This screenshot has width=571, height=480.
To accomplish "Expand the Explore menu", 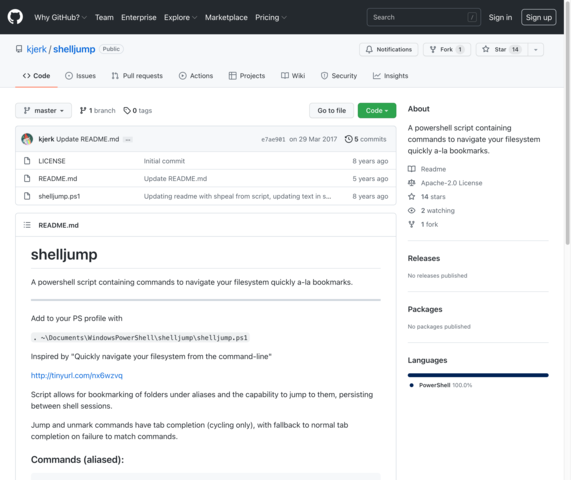I will point(180,17).
